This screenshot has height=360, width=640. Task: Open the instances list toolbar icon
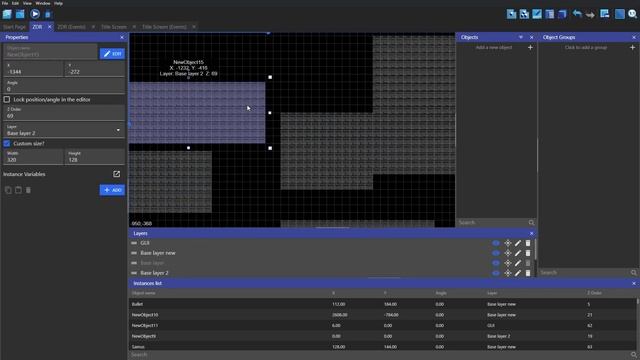pos(549,14)
